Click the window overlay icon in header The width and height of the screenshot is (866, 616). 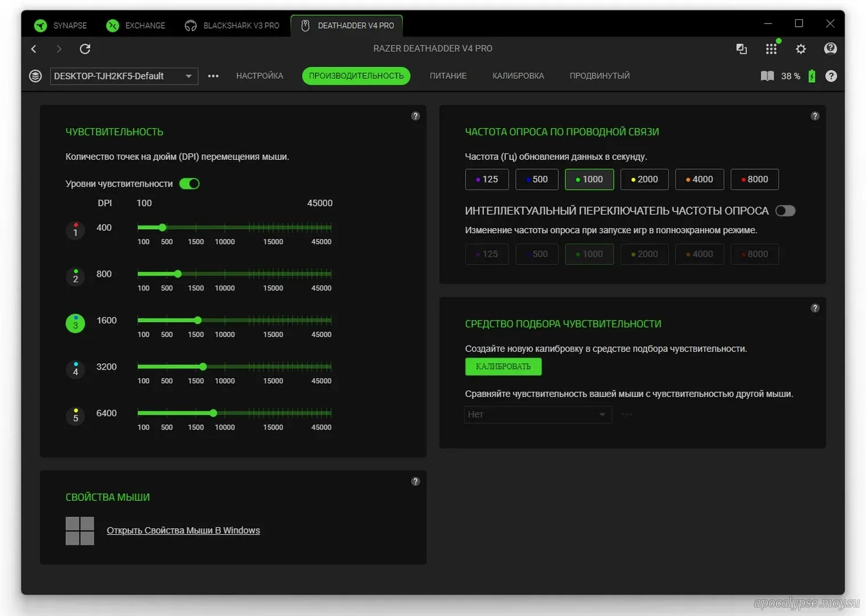click(x=742, y=49)
